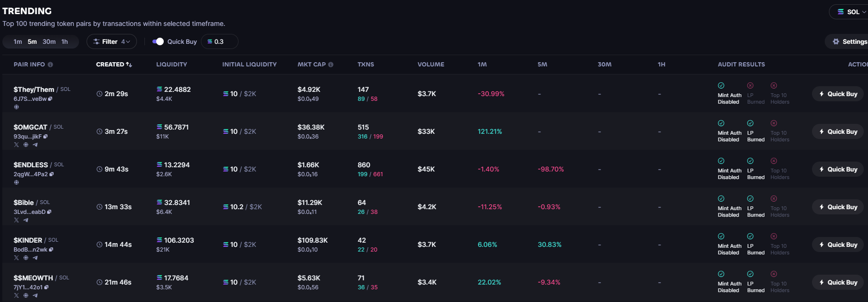Open $OMGCAT's X (Twitter) link icon

pyautogui.click(x=16, y=145)
